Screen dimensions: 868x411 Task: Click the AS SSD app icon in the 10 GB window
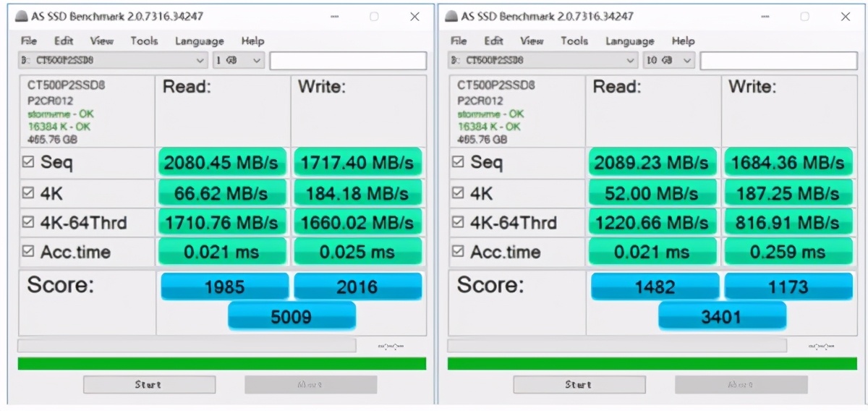point(450,17)
